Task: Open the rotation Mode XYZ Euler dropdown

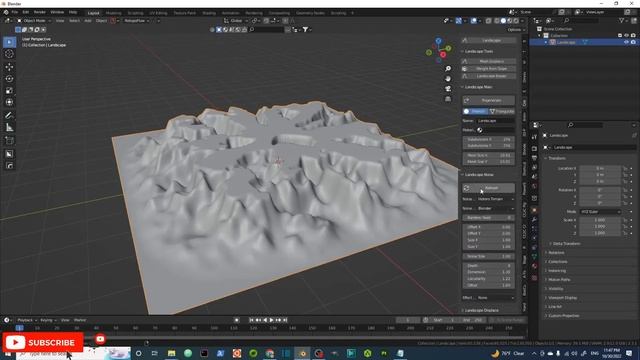Action: coord(600,211)
